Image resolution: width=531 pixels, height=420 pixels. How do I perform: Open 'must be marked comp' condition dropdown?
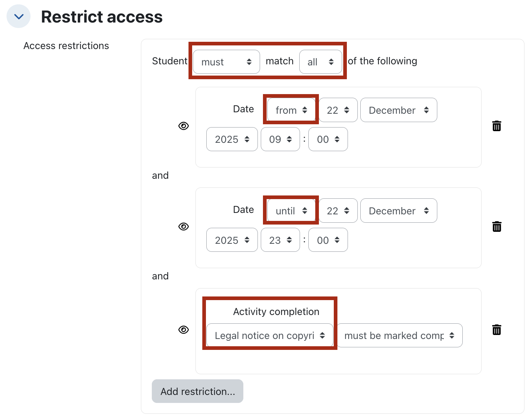(399, 335)
